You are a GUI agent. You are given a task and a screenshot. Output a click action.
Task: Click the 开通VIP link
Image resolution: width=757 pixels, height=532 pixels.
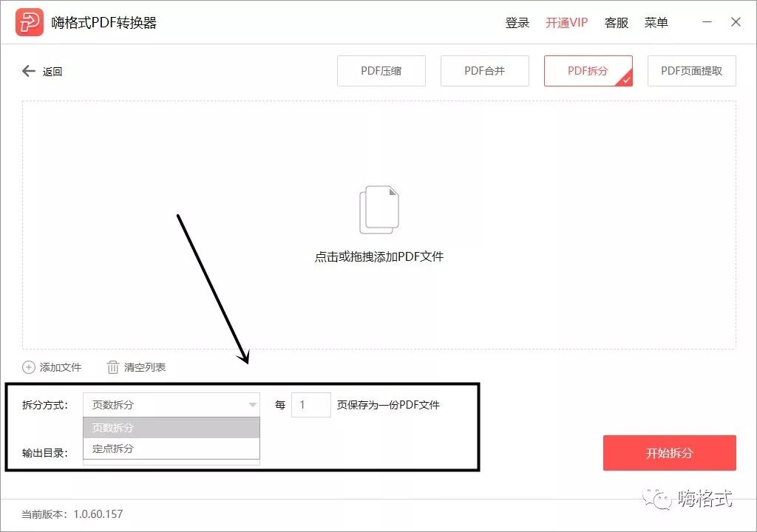click(566, 23)
